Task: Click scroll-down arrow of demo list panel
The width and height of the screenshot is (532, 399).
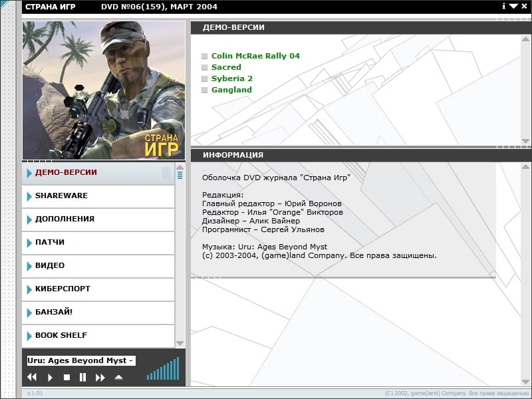Action: (525, 141)
